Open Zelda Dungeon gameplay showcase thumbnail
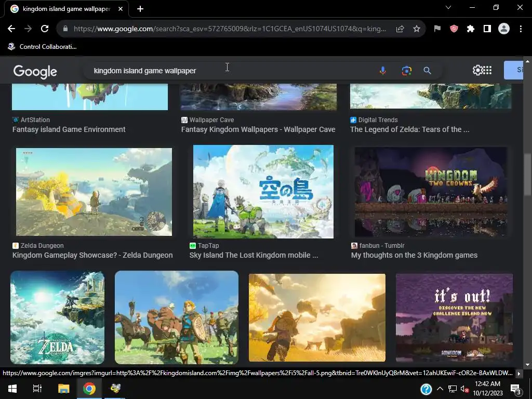Viewport: 532px width, 399px height. (x=94, y=192)
